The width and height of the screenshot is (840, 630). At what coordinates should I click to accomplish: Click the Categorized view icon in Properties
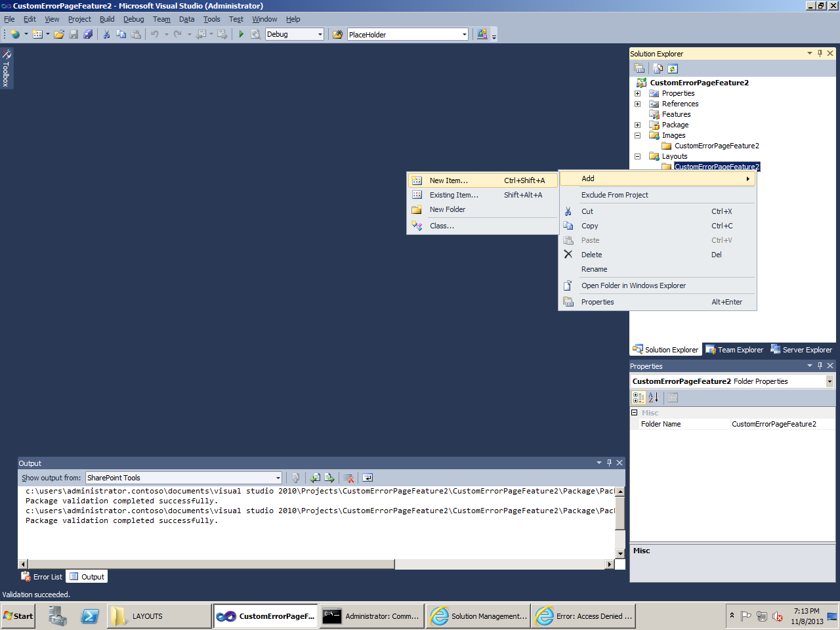(638, 397)
